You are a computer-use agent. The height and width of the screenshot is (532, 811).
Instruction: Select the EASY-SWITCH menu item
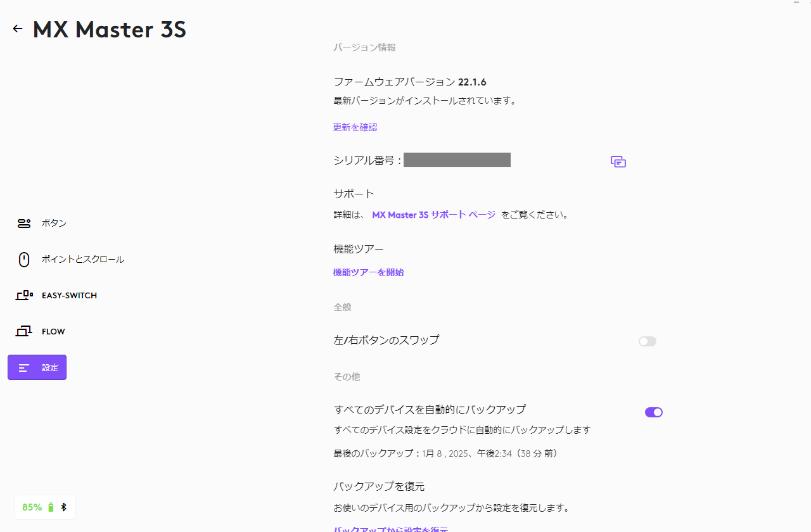(x=69, y=296)
